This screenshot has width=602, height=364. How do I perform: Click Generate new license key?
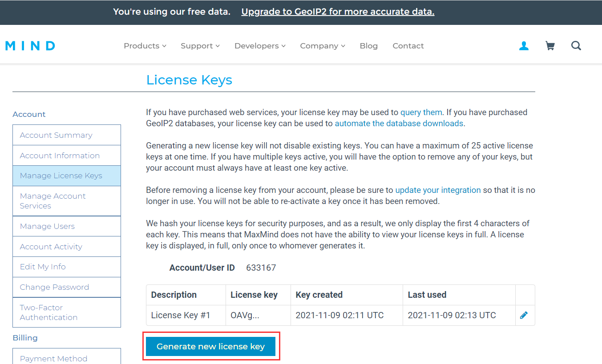tap(211, 346)
